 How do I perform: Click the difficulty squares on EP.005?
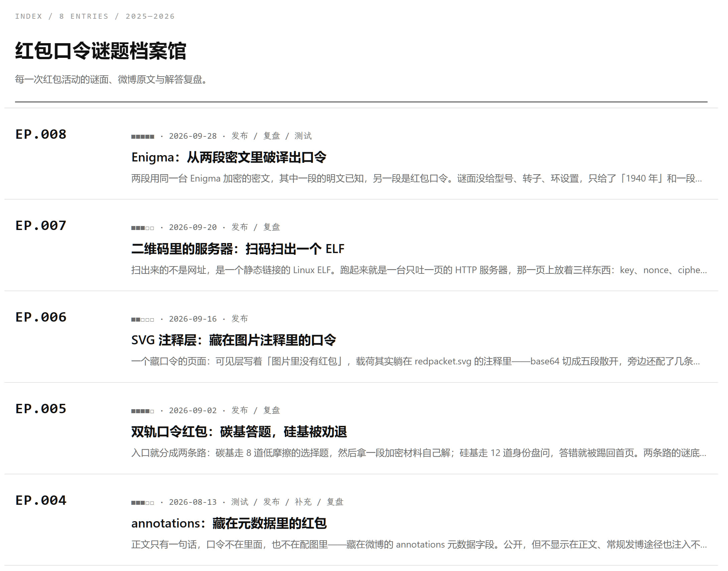143,412
